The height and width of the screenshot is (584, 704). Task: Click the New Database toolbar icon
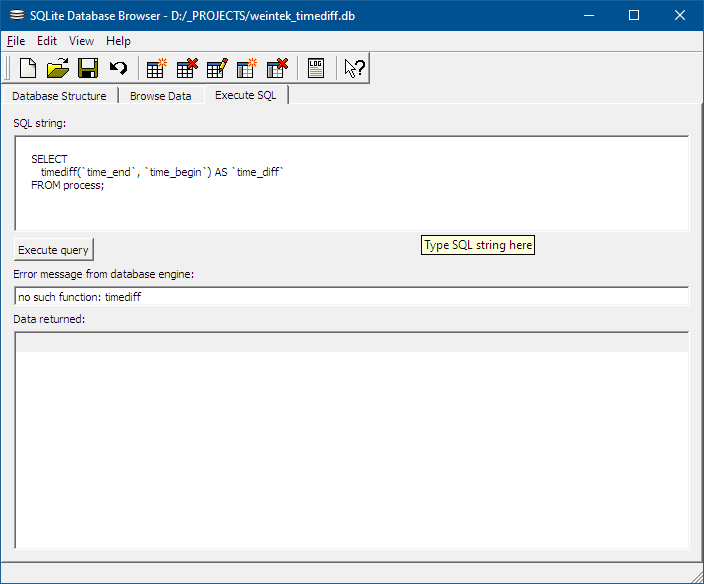[28, 68]
